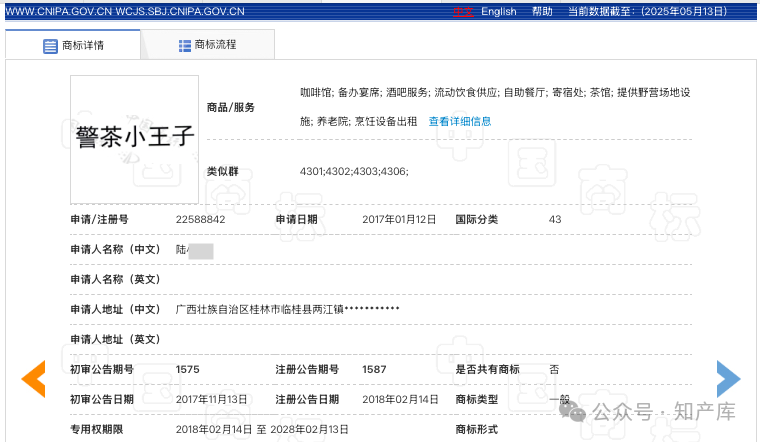Click the 是否共有商标 label
The height and width of the screenshot is (442, 760).
coord(487,369)
